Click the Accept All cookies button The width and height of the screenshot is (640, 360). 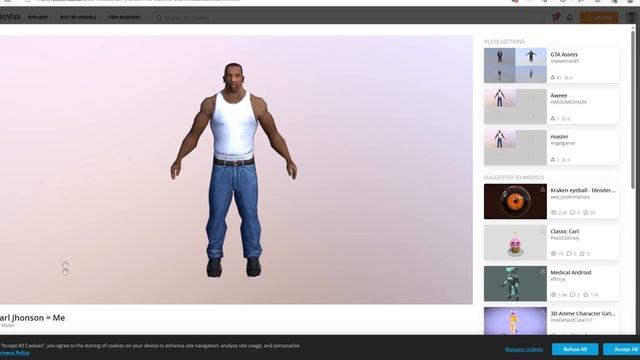tap(622, 349)
